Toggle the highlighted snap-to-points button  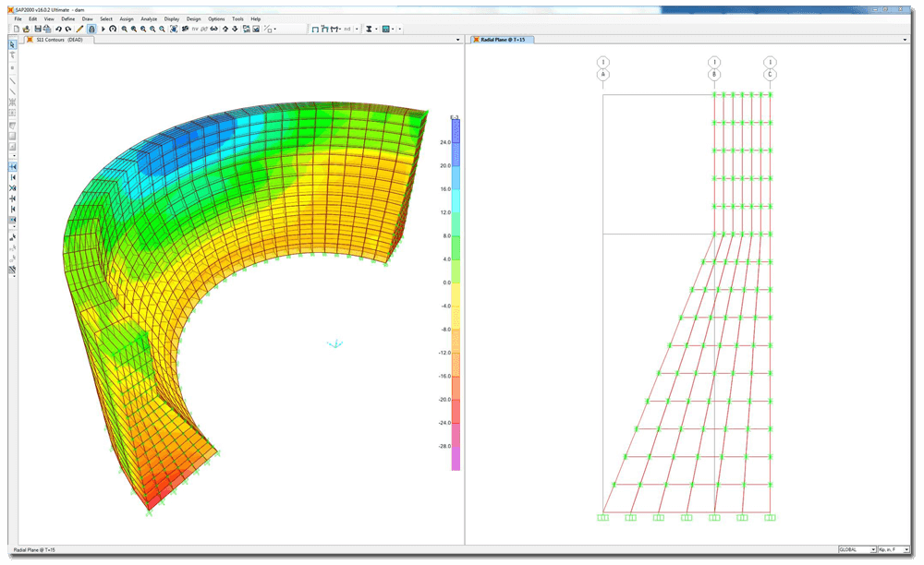tap(12, 166)
